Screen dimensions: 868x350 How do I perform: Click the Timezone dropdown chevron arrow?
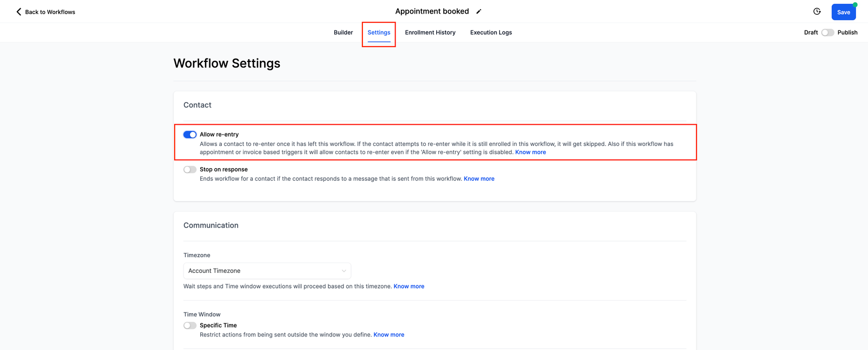click(344, 271)
